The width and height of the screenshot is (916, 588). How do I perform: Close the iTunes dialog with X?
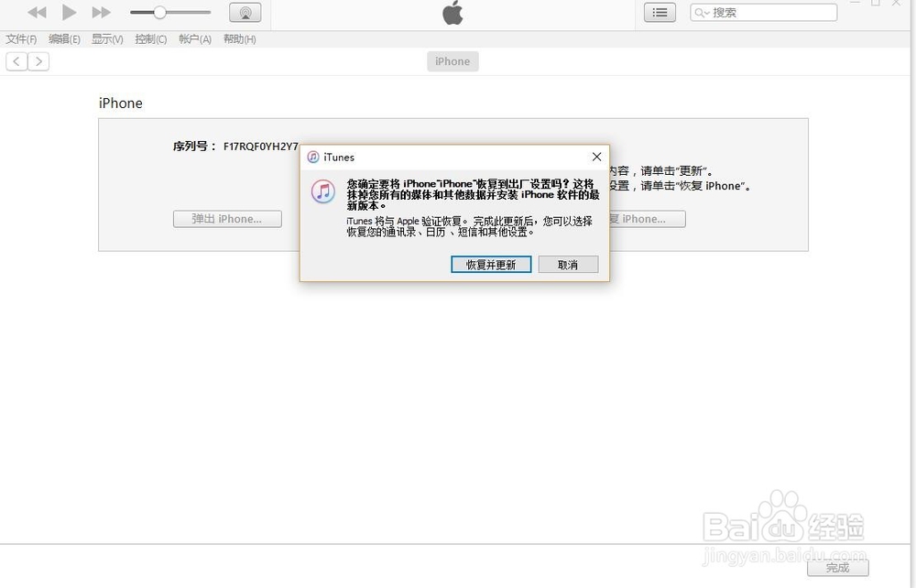click(x=596, y=157)
